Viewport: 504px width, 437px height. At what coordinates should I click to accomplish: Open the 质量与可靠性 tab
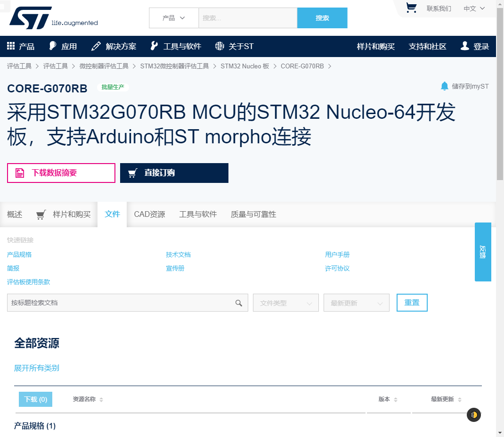253,214
